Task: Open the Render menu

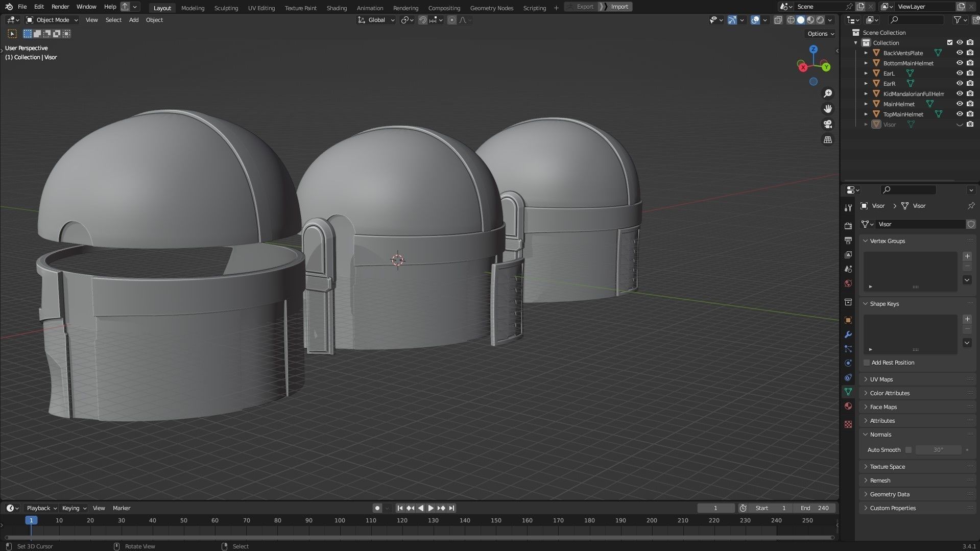Action: click(x=60, y=7)
